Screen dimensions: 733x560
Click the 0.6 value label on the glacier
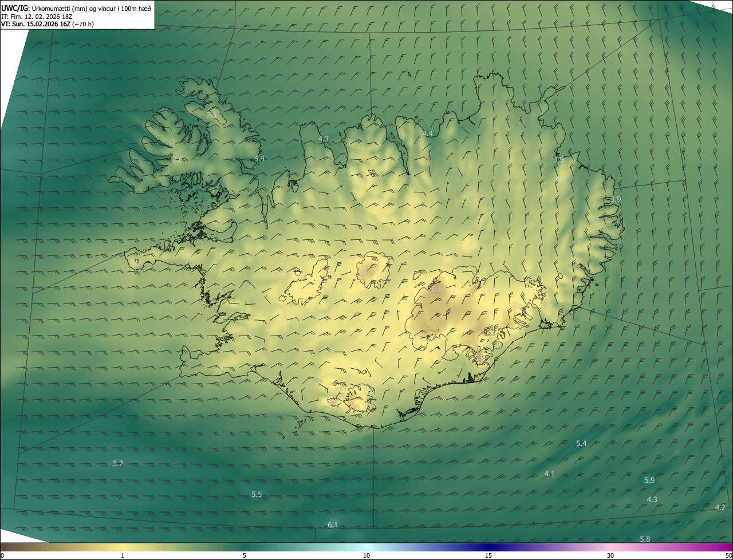[x=437, y=289]
